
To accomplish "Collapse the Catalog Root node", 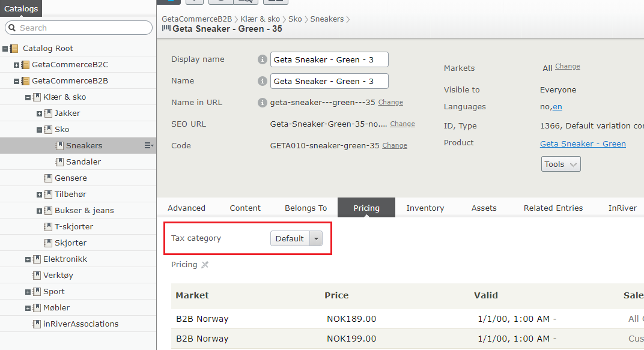I will 5,49.
